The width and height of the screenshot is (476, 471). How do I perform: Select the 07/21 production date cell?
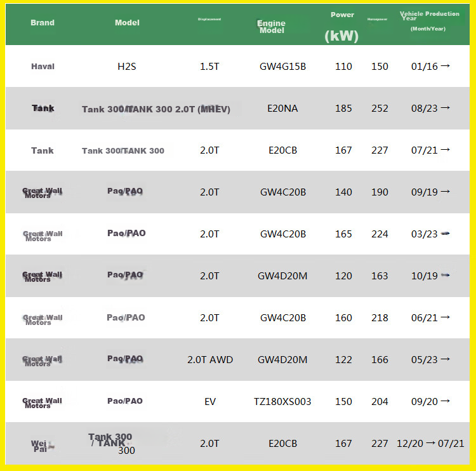[430, 150]
